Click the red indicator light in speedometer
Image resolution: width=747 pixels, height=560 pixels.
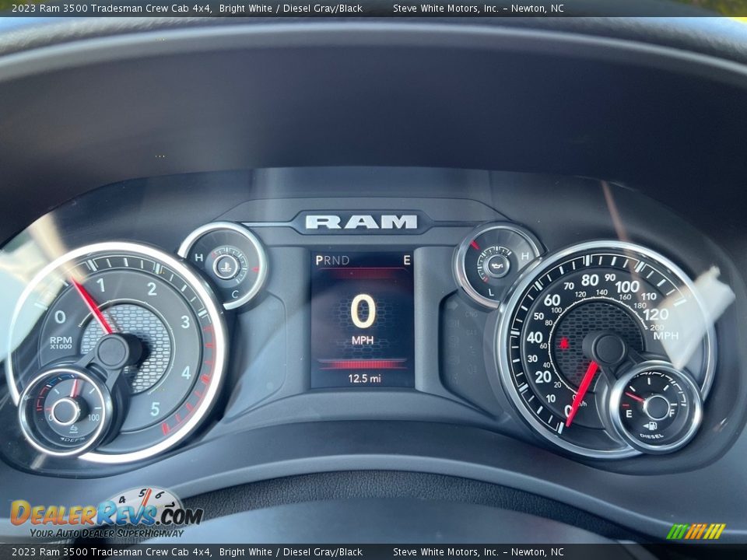[565, 343]
